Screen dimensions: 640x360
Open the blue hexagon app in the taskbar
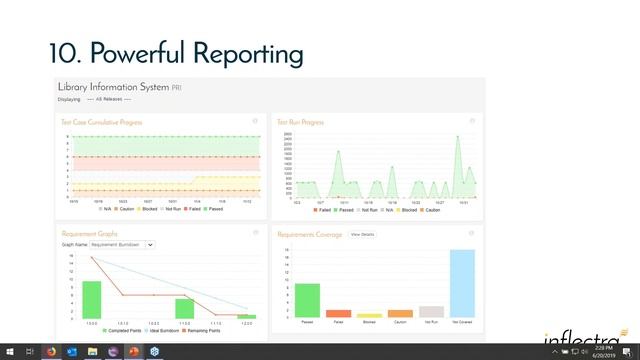[x=155, y=351]
